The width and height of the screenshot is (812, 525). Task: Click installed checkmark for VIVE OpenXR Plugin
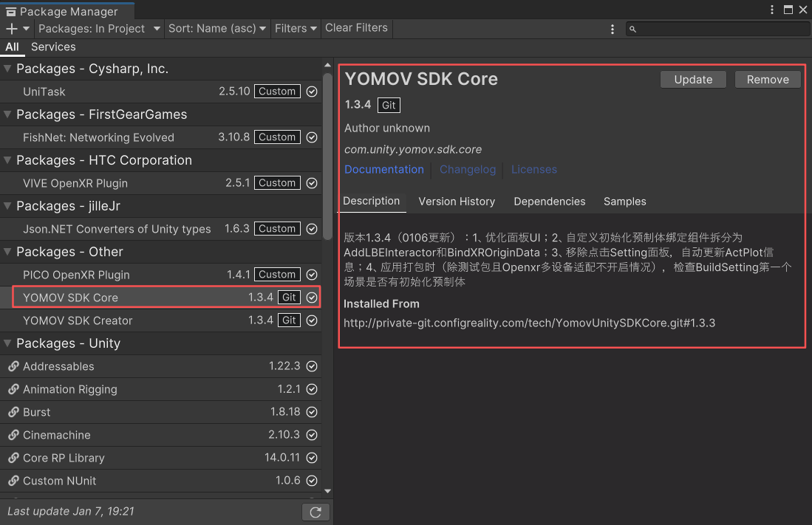(x=312, y=183)
